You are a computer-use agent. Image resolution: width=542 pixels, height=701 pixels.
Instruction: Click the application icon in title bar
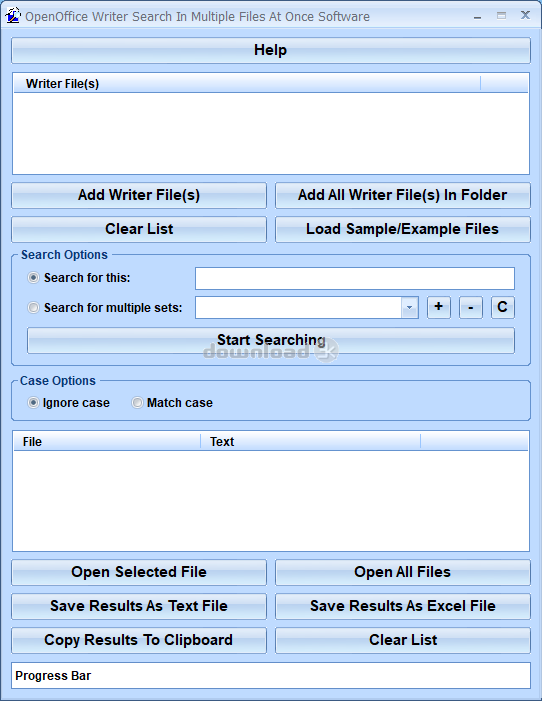(x=13, y=16)
